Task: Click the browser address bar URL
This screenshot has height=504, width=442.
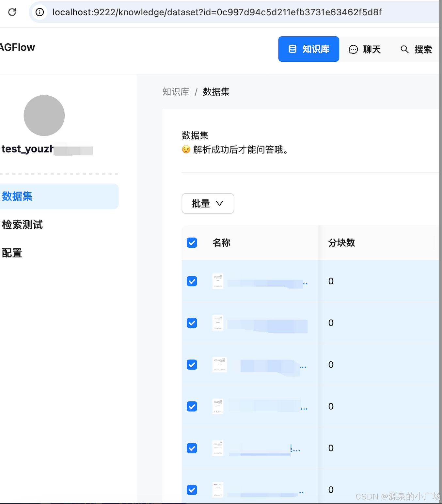Action: [217, 12]
